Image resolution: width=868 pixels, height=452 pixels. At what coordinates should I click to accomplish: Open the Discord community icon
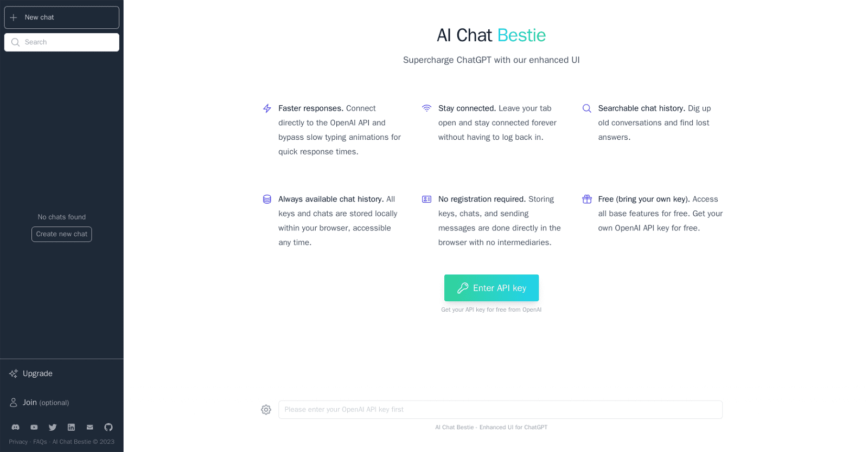[15, 427]
